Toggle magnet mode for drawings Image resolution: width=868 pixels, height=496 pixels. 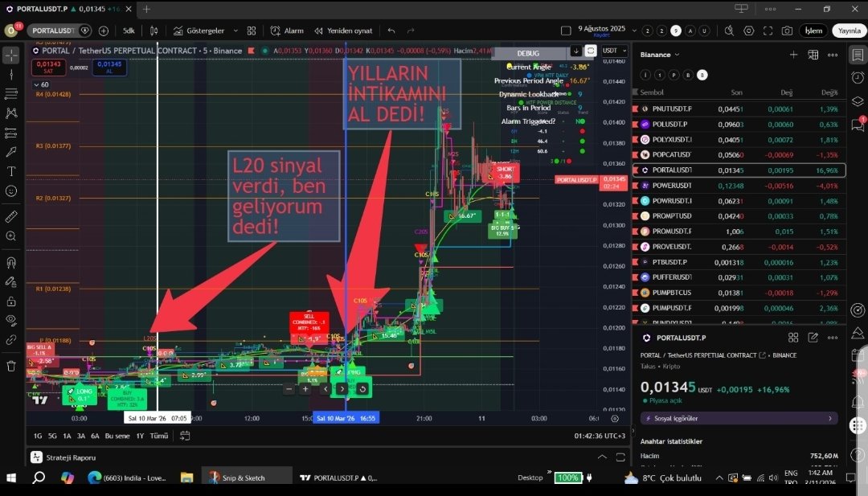(11, 262)
